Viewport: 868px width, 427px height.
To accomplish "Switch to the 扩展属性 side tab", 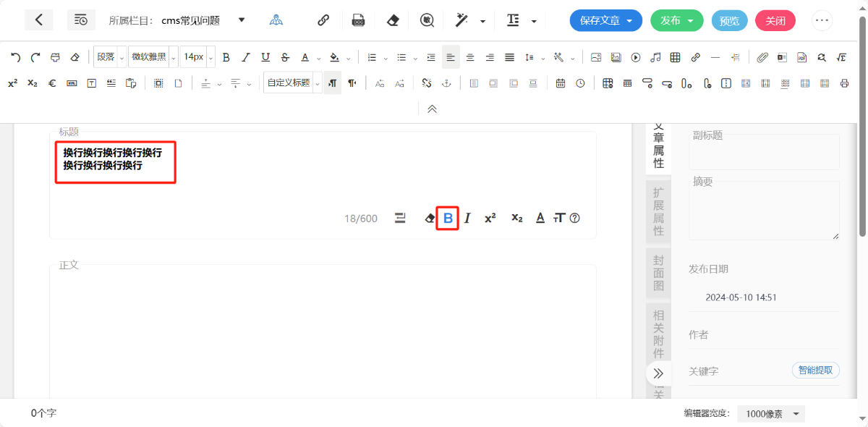I will pyautogui.click(x=658, y=211).
